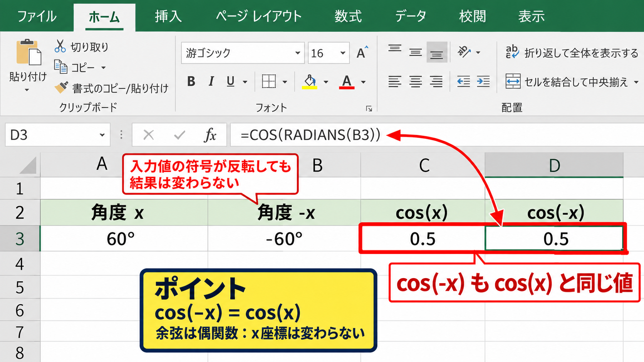Viewport: 644px width, 362px height.
Task: Toggle Underline formatting
Action: point(230,82)
